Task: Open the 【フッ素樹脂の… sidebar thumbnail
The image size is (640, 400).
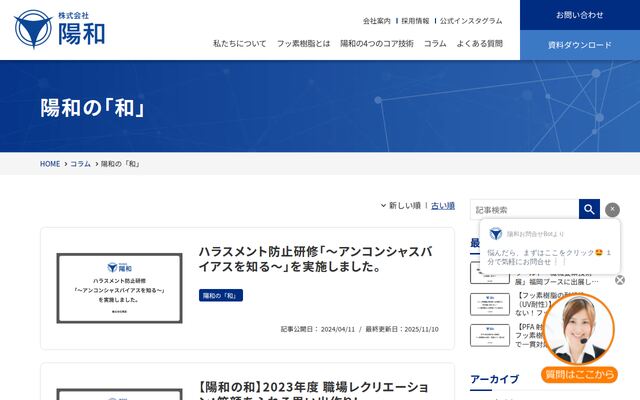Action: tap(490, 304)
